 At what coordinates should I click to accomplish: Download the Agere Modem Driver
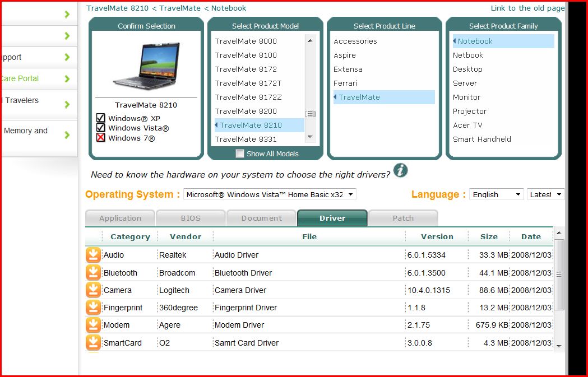click(94, 325)
